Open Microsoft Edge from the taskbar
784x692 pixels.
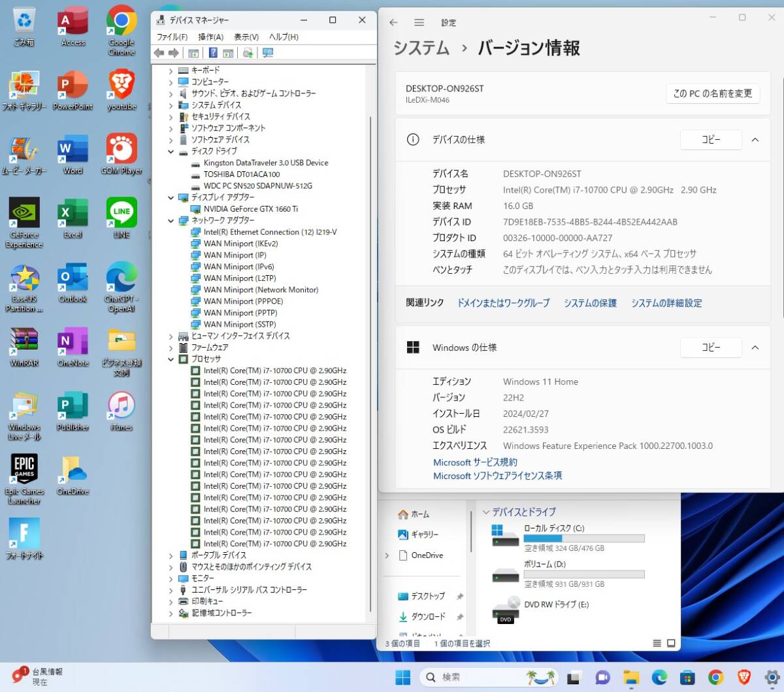(x=659, y=678)
